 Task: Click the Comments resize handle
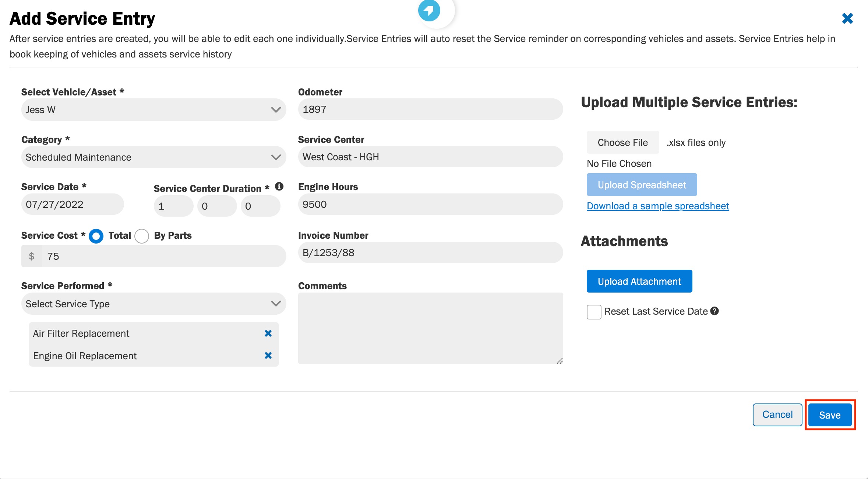point(560,361)
